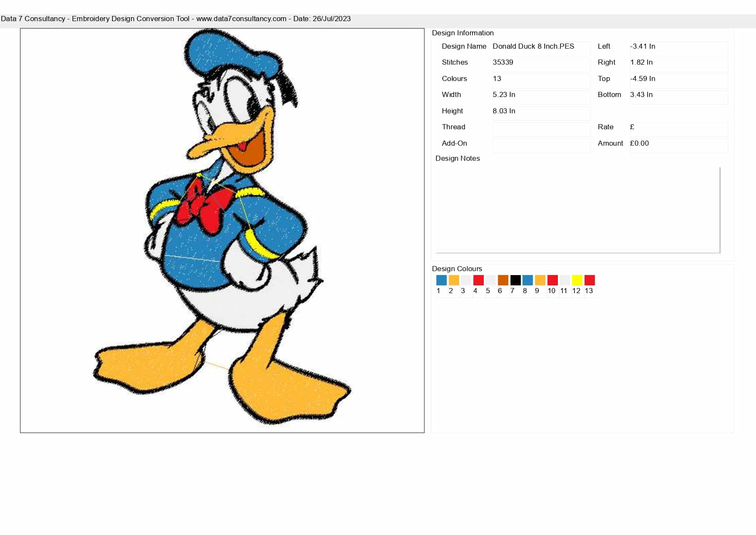Click the Bottom 3.43 In field

pos(679,97)
